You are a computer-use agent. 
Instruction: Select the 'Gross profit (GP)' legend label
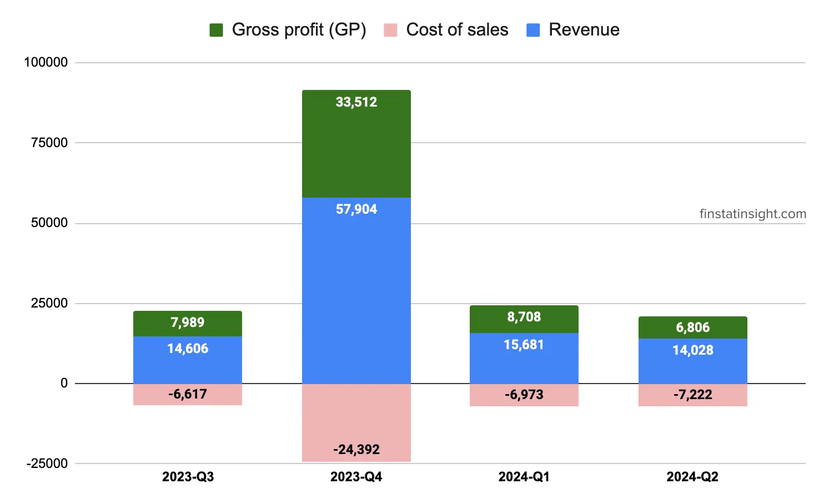tap(299, 30)
